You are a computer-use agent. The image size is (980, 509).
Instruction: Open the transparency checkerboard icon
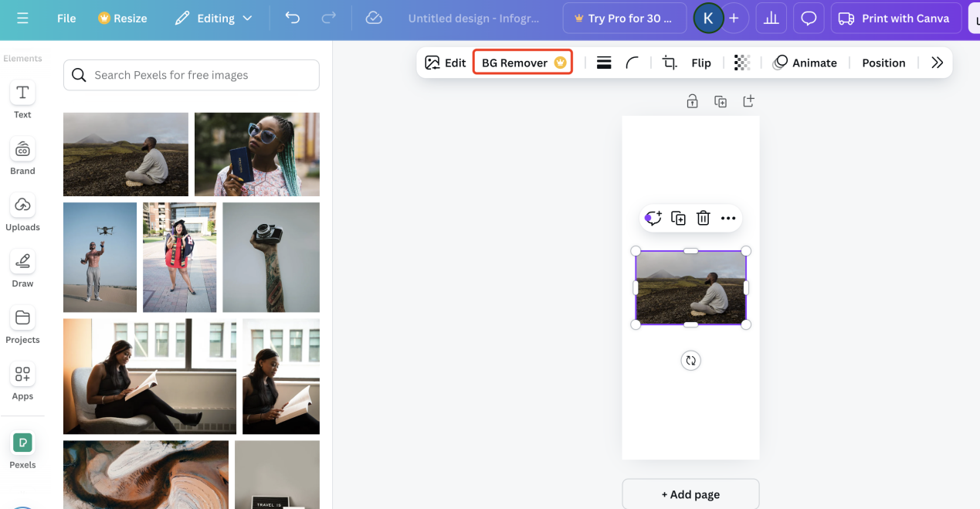point(742,63)
